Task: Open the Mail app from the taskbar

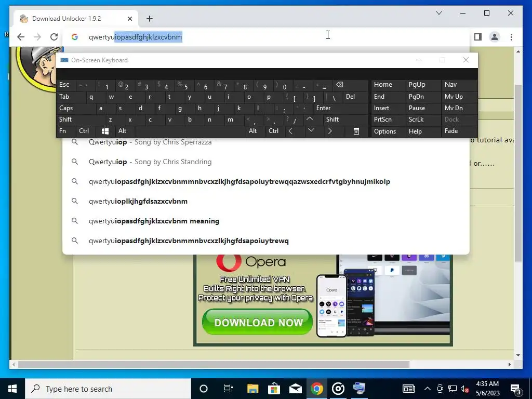Action: (x=296, y=389)
